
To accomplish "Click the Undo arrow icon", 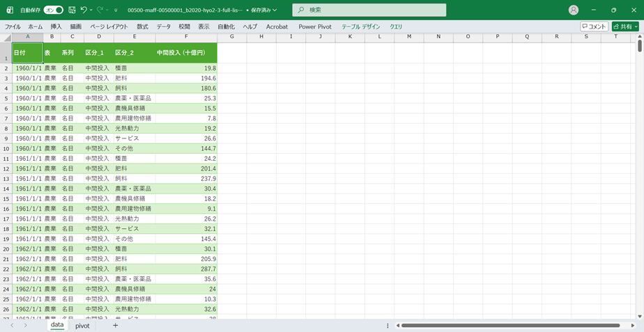I will pos(84,10).
